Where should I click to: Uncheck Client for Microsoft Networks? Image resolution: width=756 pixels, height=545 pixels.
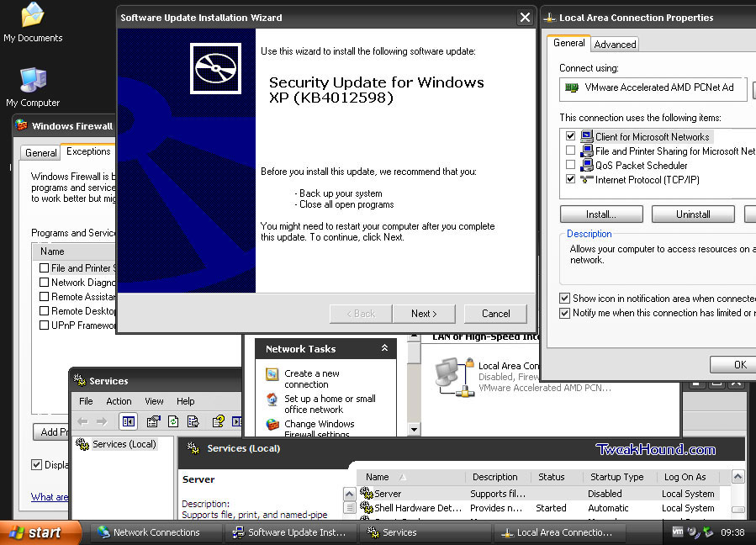tap(570, 136)
